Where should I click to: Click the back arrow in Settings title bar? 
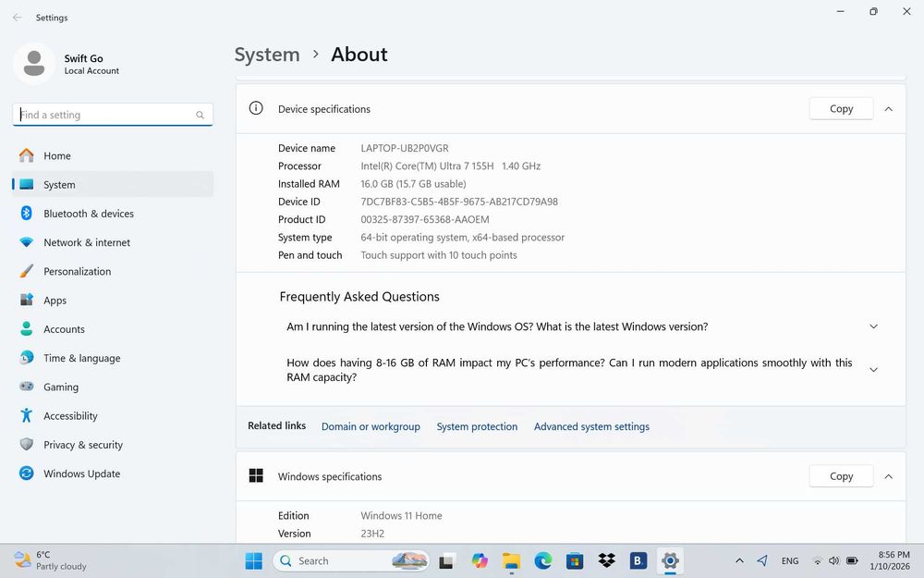[17, 18]
